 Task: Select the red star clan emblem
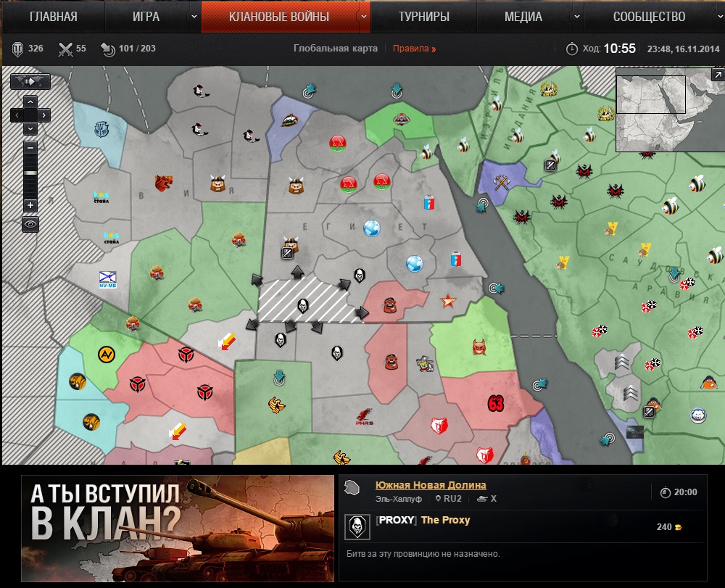pos(448,301)
